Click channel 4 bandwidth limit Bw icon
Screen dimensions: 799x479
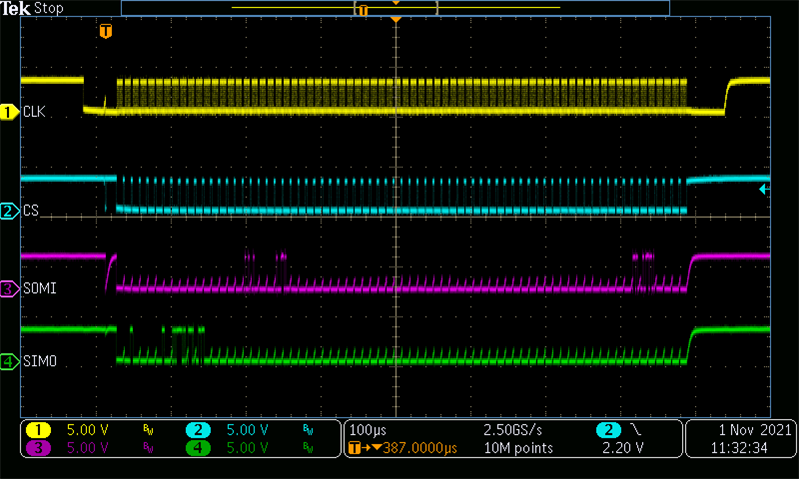[308, 448]
